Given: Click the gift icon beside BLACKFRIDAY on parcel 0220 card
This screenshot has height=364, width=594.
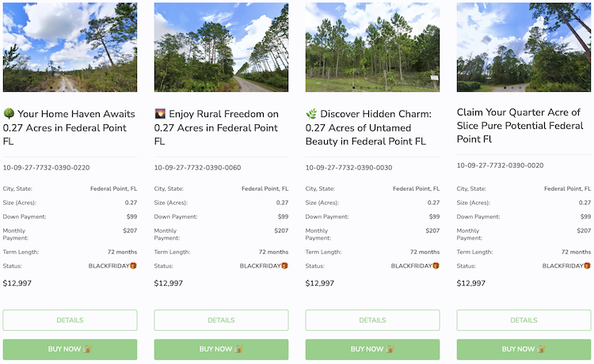Looking at the screenshot, I should (x=133, y=266).
